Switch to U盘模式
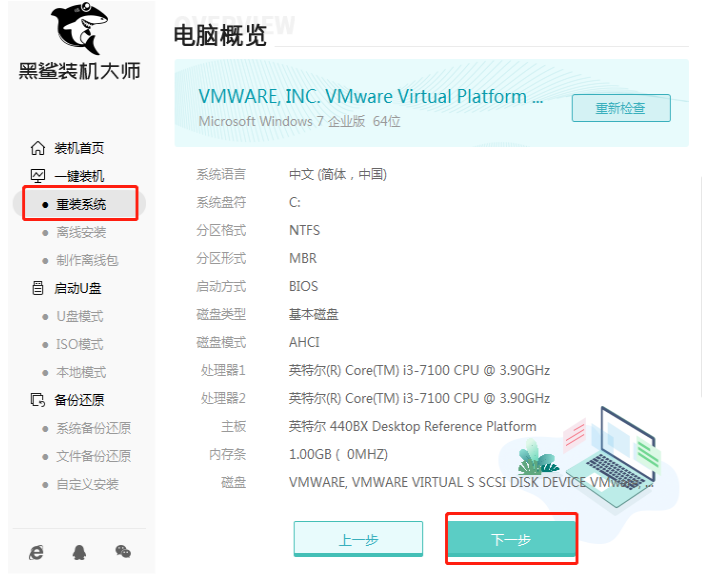The height and width of the screenshot is (574, 705). point(80,316)
